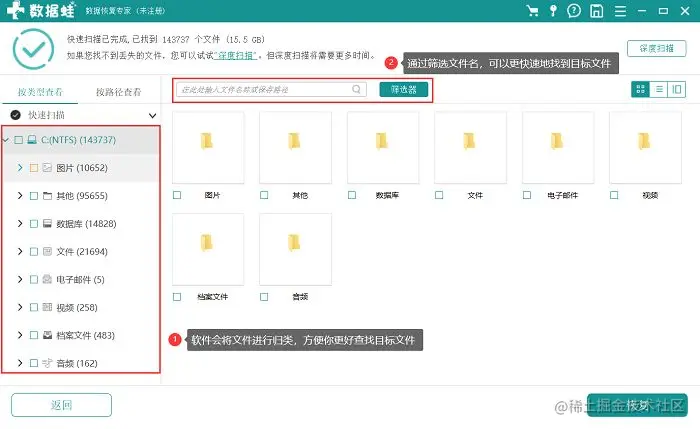
Task: Tick checkbox under 图片 folder thumbnail
Action: [177, 195]
